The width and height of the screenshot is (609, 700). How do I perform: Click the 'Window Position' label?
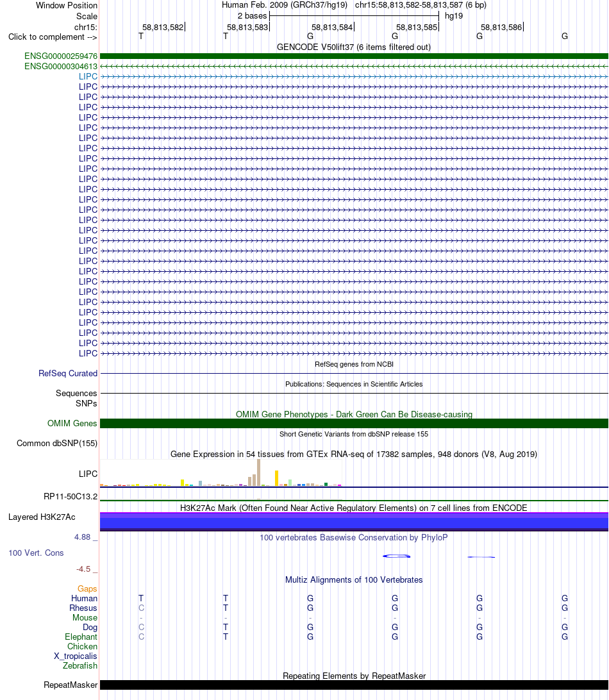pyautogui.click(x=67, y=5)
